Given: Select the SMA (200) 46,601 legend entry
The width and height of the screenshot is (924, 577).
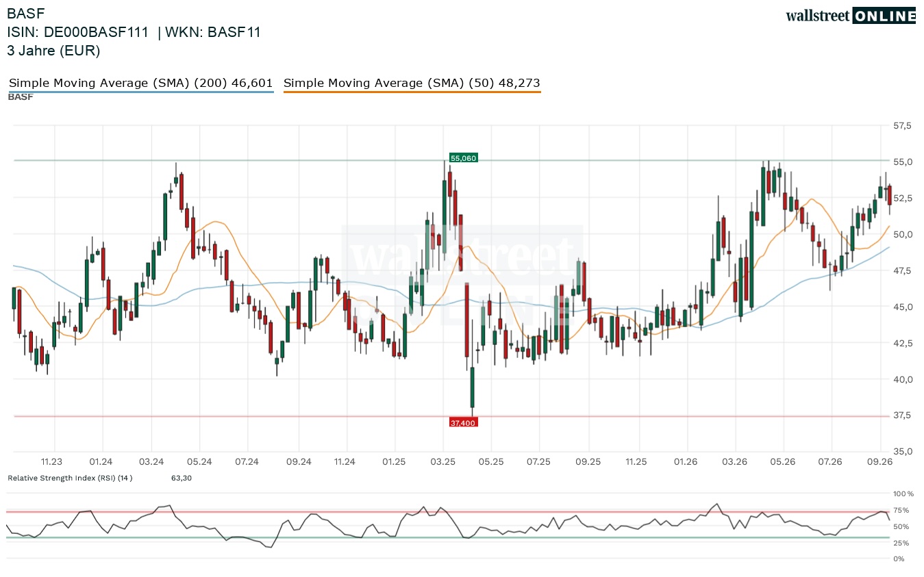Looking at the screenshot, I should tap(141, 83).
